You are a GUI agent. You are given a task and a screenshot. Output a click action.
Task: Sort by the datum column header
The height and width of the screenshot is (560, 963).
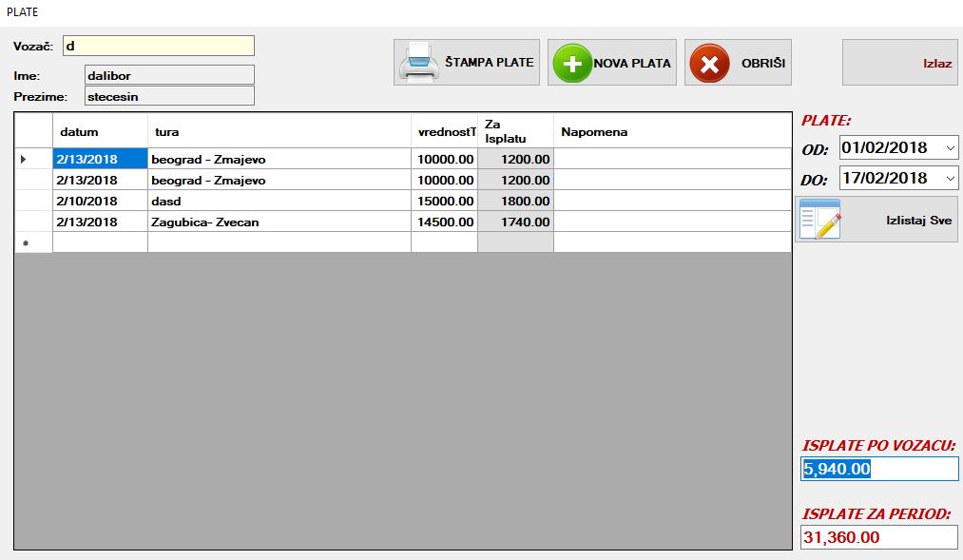coord(99,132)
